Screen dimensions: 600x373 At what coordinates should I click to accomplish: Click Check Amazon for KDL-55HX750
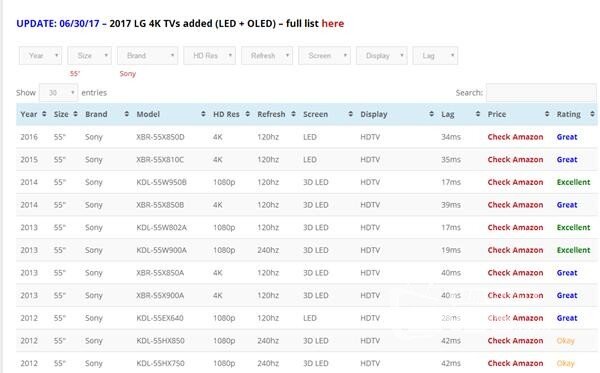[x=515, y=363]
